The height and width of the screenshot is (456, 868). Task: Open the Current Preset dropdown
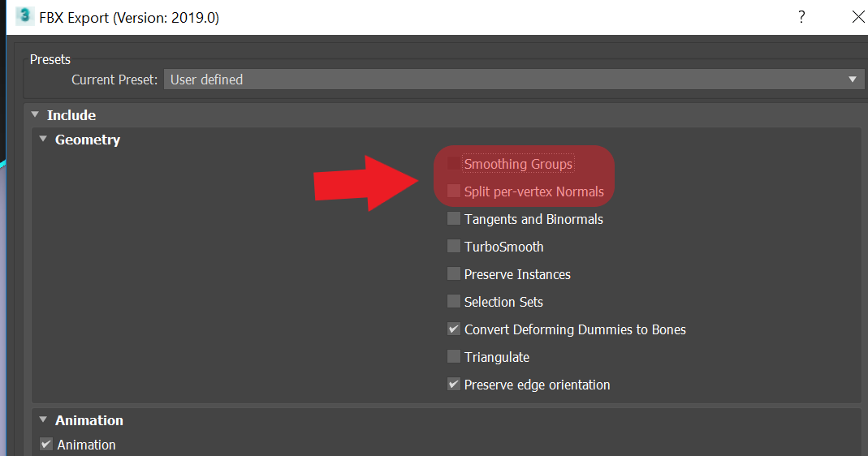click(512, 80)
